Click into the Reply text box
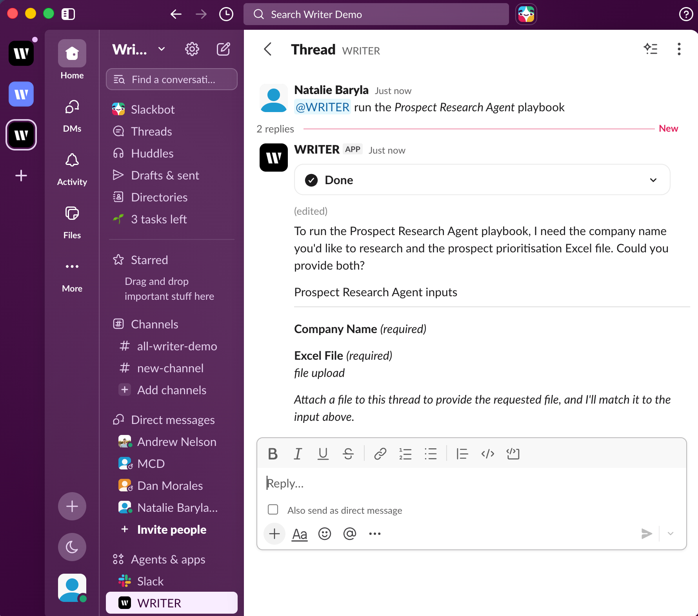The width and height of the screenshot is (698, 616). coord(471,483)
